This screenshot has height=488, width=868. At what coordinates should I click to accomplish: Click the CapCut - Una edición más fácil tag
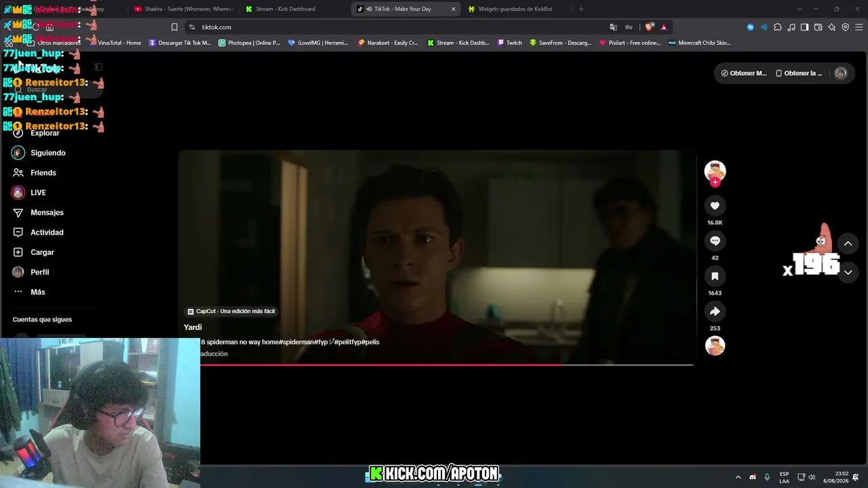231,311
